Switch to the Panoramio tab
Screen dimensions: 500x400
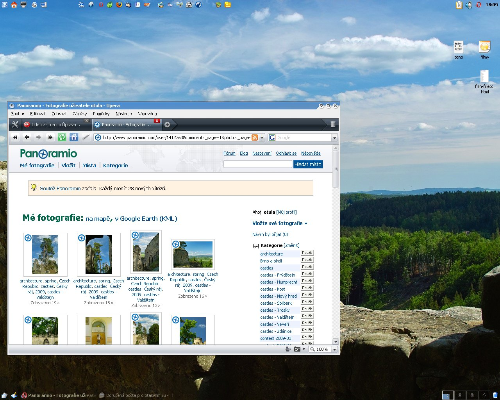pos(126,124)
